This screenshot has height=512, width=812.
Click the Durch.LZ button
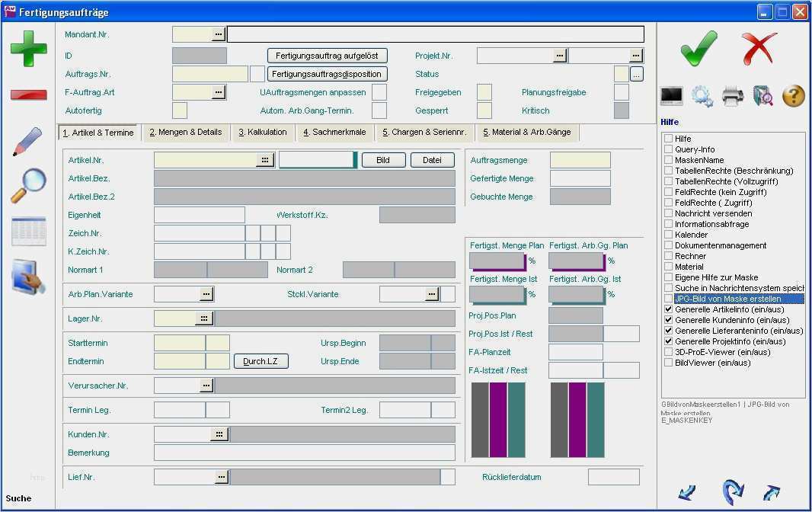pos(261,361)
